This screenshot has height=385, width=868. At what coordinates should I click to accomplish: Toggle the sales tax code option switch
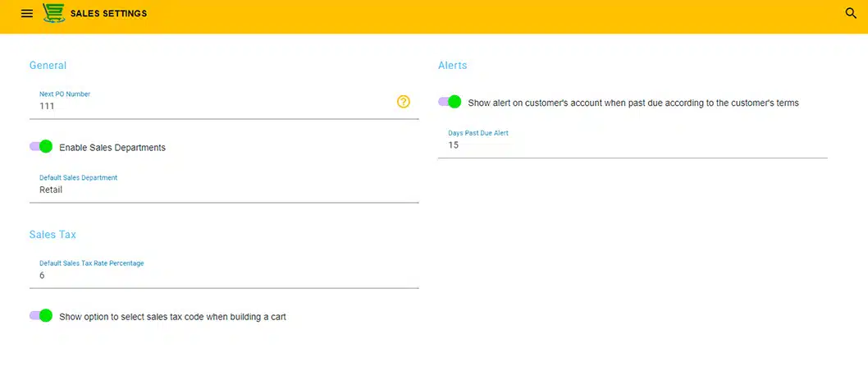point(41,316)
